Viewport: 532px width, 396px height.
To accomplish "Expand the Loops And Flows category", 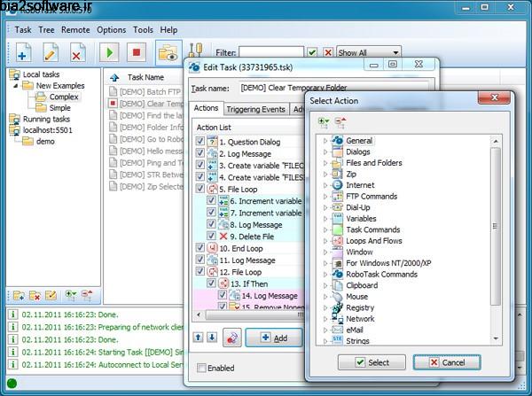I will coord(325,240).
